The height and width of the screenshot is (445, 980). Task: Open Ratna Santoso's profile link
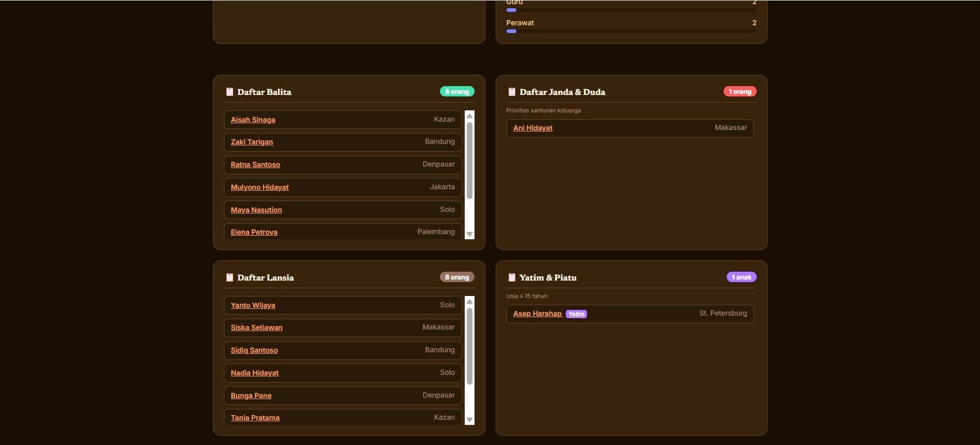pyautogui.click(x=255, y=164)
